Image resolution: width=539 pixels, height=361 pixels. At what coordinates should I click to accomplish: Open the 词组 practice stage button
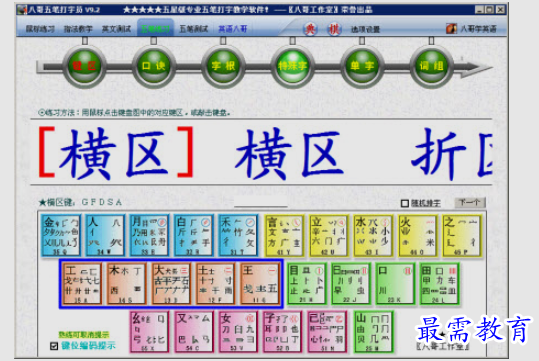(431, 66)
